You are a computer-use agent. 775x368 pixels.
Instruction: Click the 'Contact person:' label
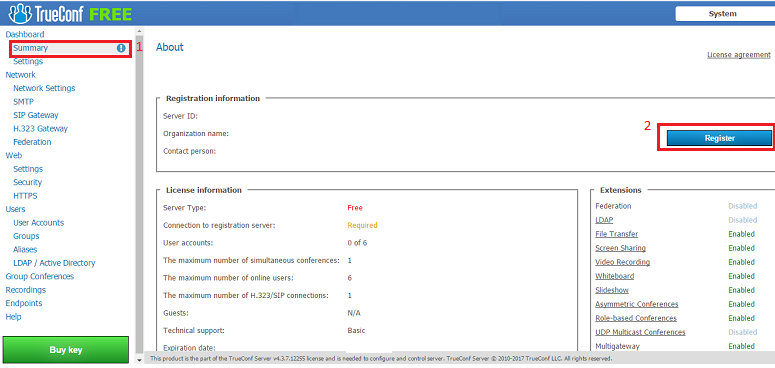tap(190, 151)
